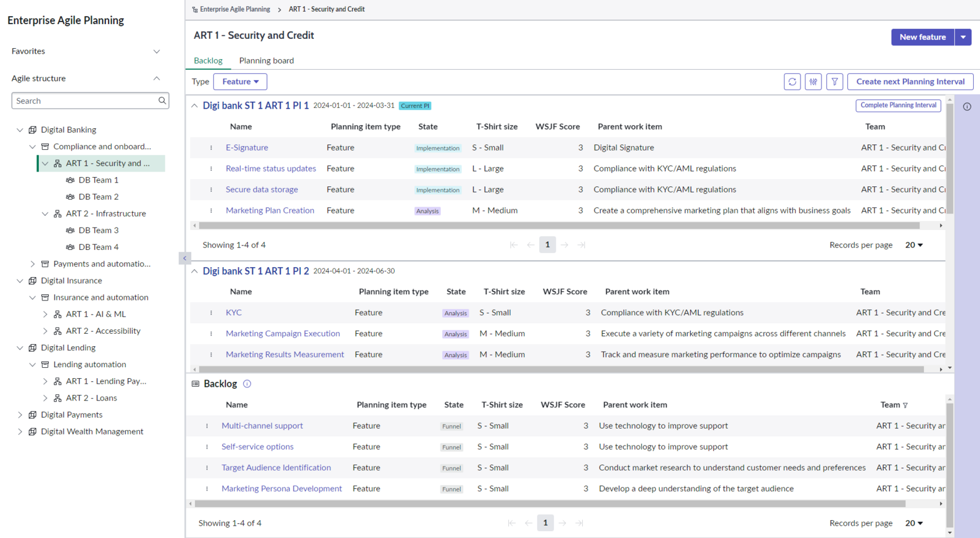This screenshot has width=980, height=538.
Task: Click the Team column filter icon in Backlog
Action: [x=905, y=405]
